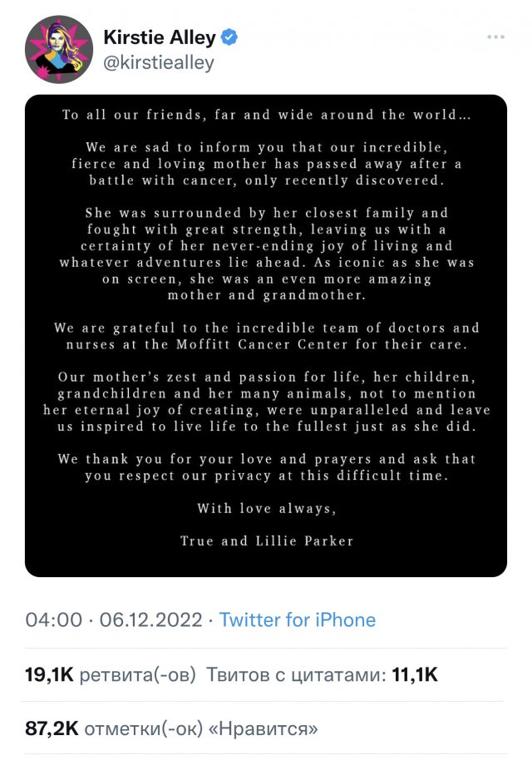The width and height of the screenshot is (532, 760).
Task: Open the @kirstiealley handle link
Action: 159,63
